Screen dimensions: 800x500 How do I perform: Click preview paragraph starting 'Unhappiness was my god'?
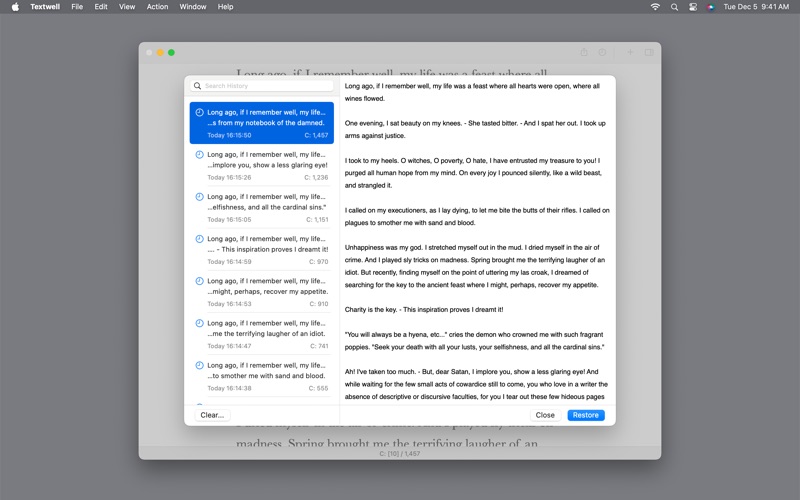475,266
